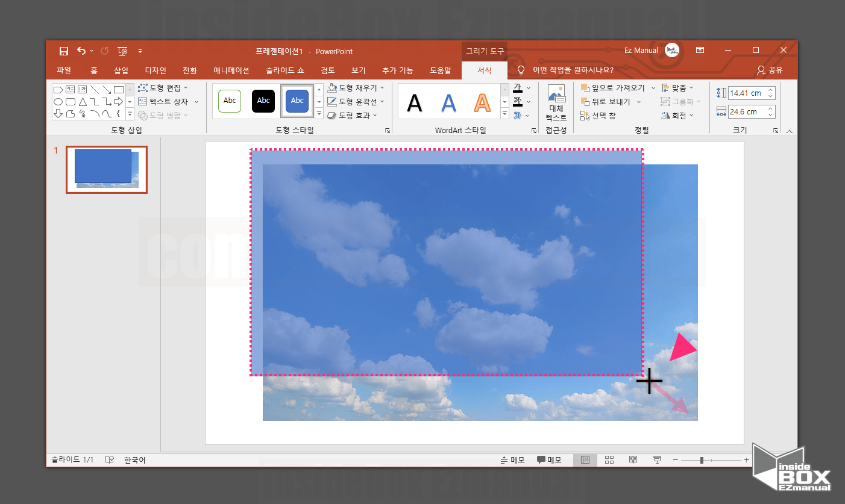
Task: Expand the Rotate (회전) dropdown
Action: pos(677,116)
